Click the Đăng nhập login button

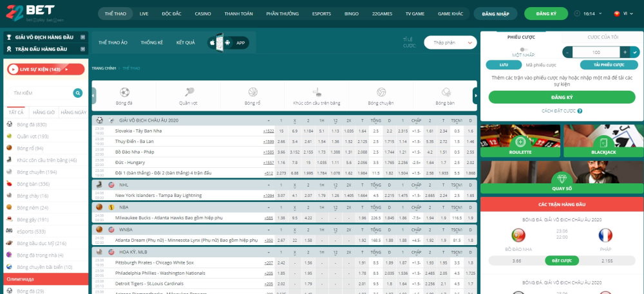tap(495, 14)
